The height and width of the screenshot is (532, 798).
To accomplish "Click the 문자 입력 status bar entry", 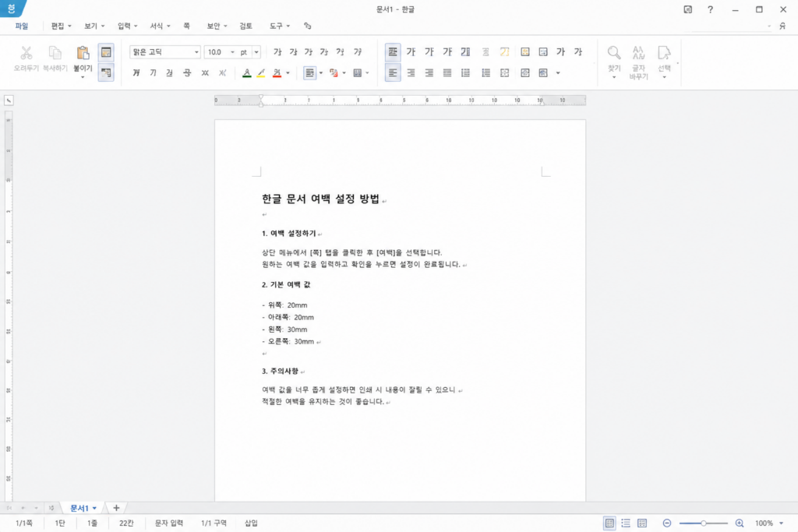I will click(169, 523).
